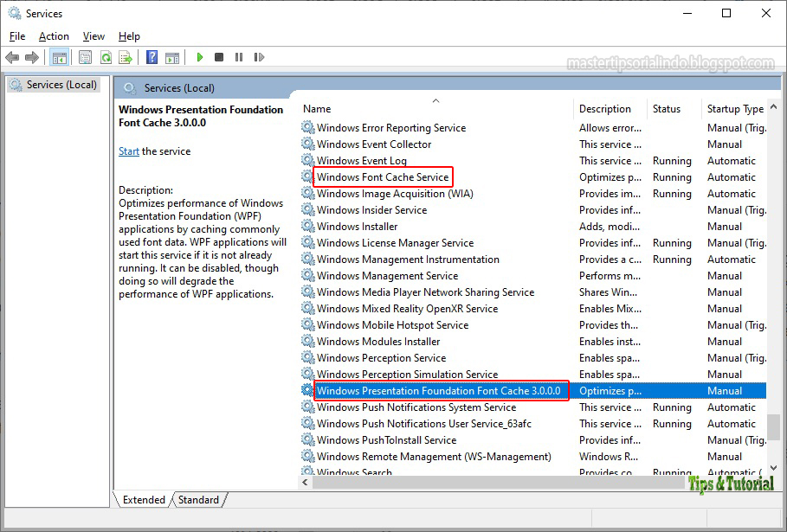Open the View menu
The width and height of the screenshot is (787, 532).
click(93, 36)
